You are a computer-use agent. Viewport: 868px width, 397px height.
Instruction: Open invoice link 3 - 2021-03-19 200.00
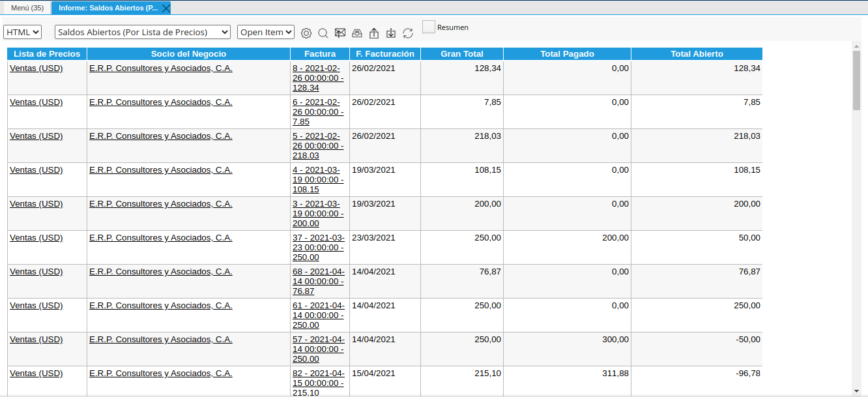click(318, 214)
